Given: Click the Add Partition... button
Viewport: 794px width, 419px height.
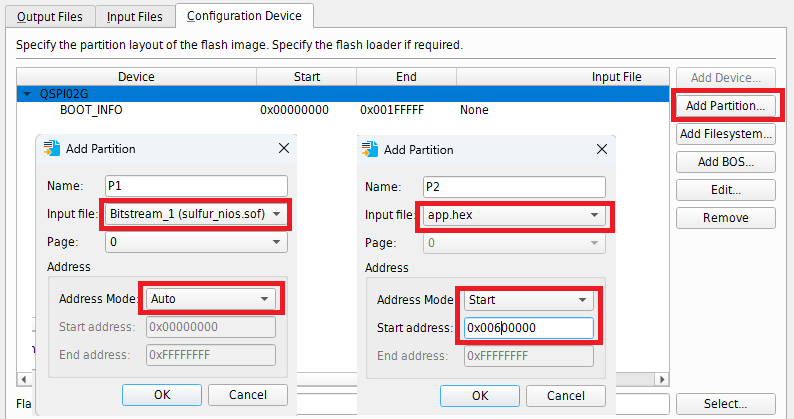Looking at the screenshot, I should pyautogui.click(x=726, y=105).
